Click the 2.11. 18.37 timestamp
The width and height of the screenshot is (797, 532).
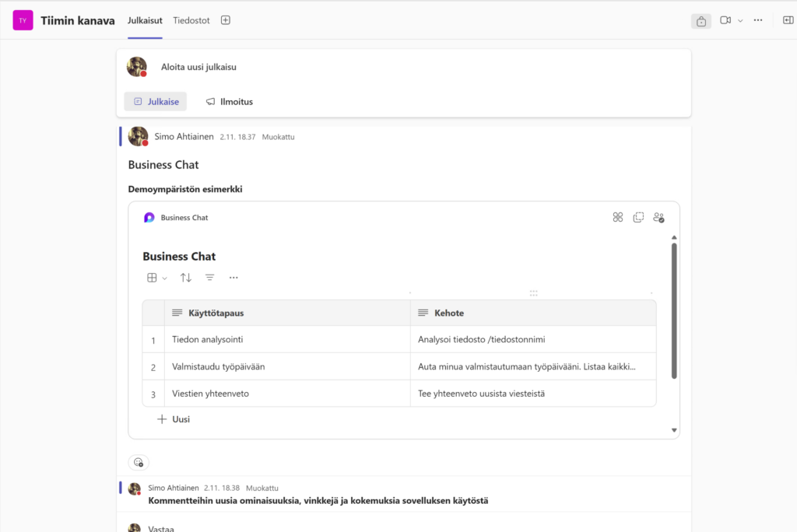click(237, 137)
